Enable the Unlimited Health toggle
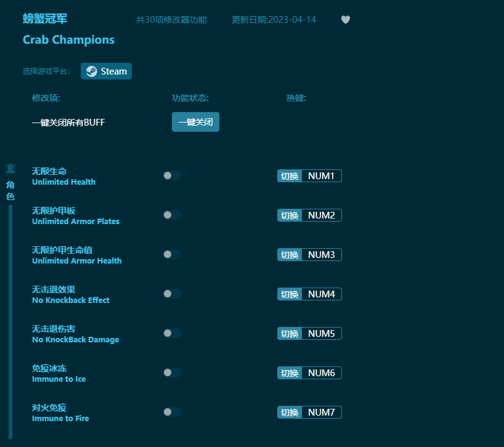This screenshot has height=447, width=504. coord(172,175)
